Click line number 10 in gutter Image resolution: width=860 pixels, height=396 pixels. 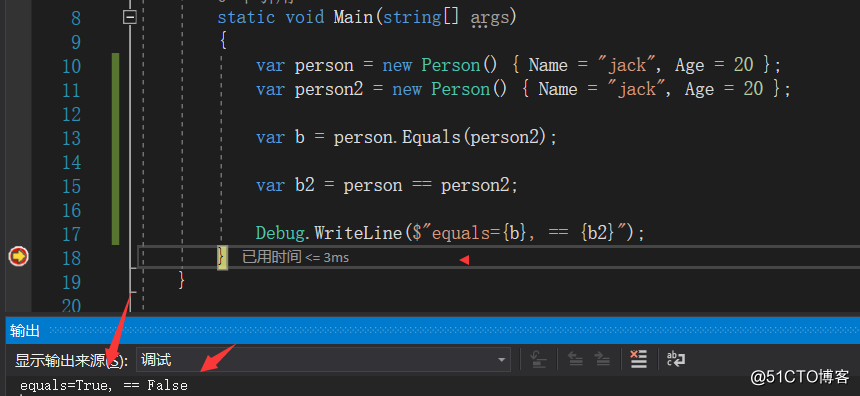[71, 66]
